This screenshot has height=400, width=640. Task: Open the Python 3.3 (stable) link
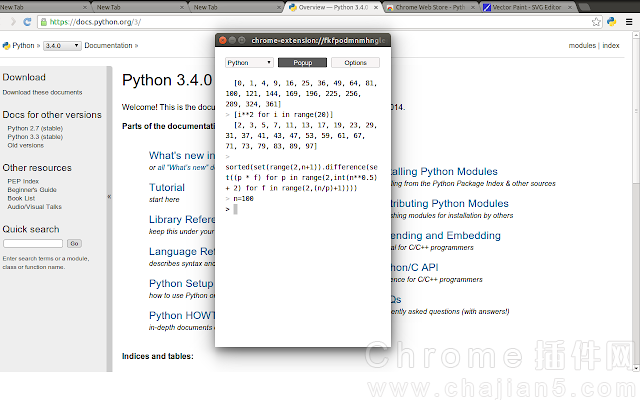(35, 137)
